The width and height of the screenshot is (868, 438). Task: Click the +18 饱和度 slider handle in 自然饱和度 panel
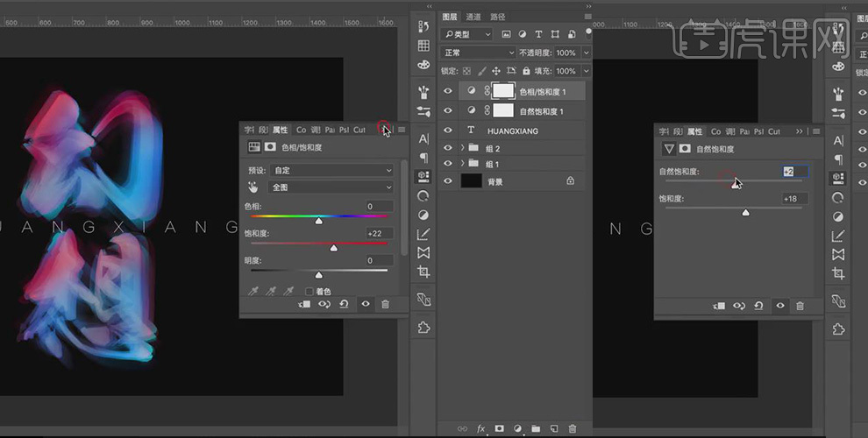click(745, 212)
